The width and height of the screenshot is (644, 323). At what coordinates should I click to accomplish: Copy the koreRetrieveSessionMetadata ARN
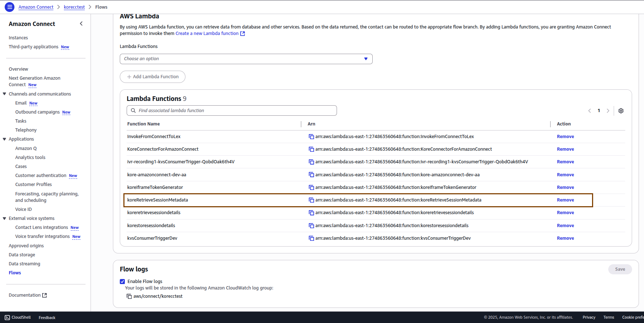tap(311, 200)
